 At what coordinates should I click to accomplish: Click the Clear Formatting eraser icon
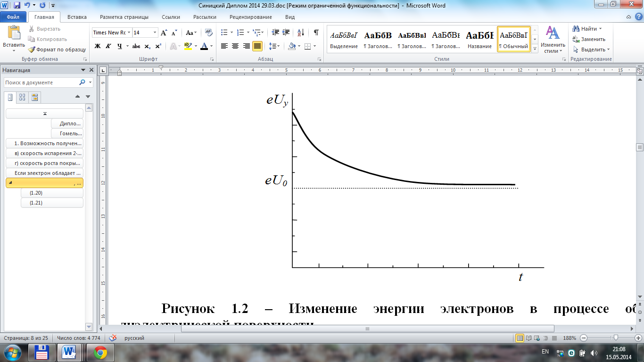pyautogui.click(x=209, y=33)
